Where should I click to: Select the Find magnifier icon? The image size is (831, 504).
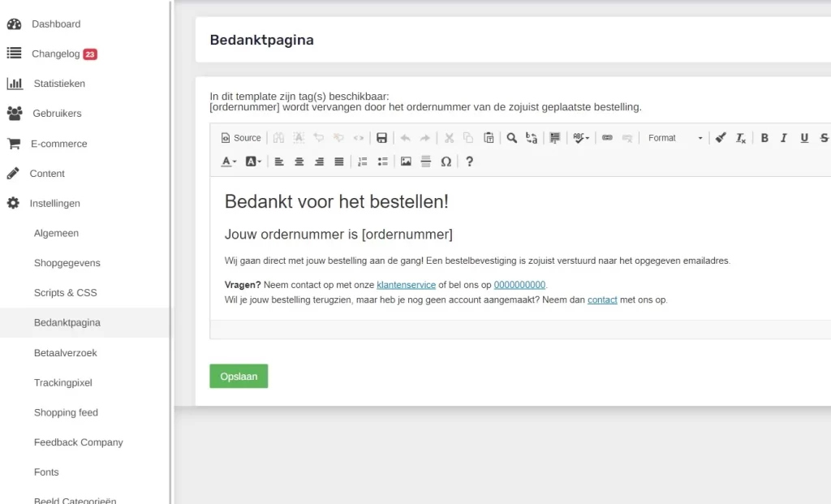point(511,138)
